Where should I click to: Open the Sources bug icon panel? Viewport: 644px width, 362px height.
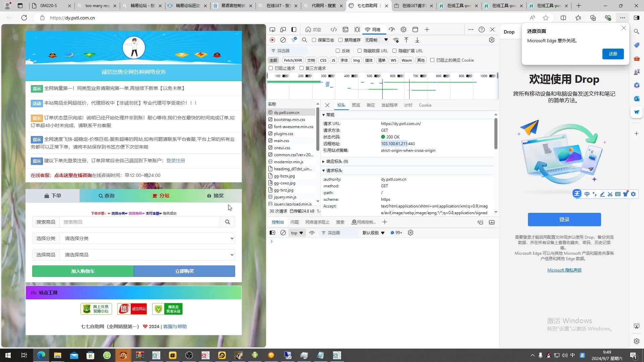[x=357, y=29]
